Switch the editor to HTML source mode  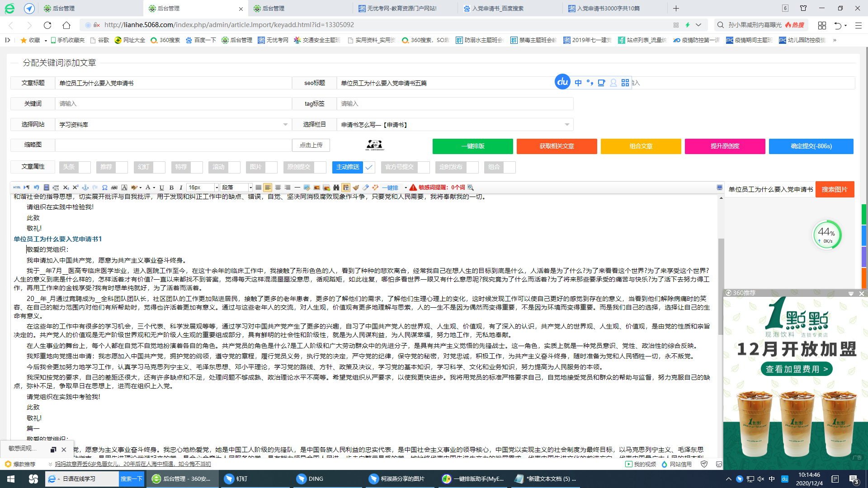17,187
